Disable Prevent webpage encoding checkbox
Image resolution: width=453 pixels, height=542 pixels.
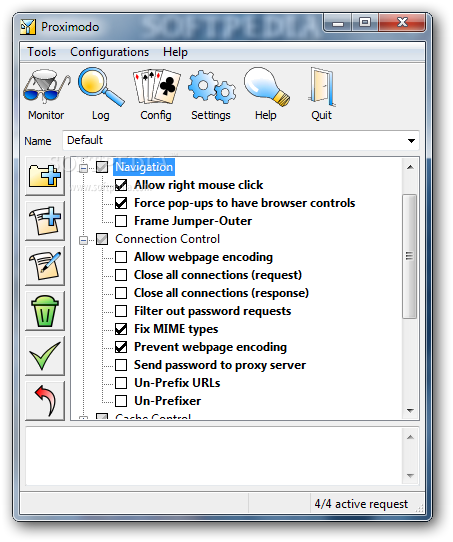click(121, 347)
